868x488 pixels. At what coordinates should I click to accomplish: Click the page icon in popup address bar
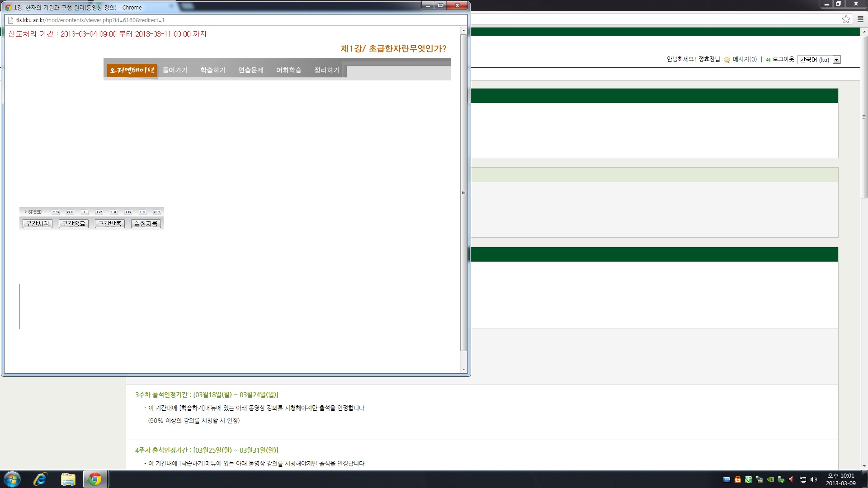point(10,20)
